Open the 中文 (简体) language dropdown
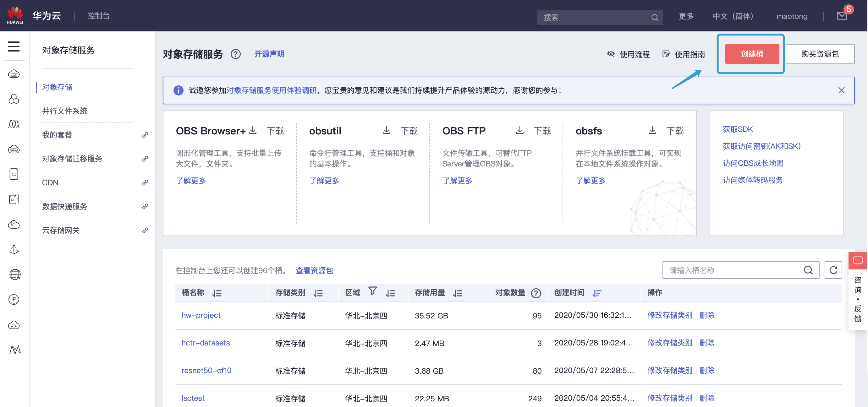This screenshot has width=868, height=407. pyautogui.click(x=733, y=16)
